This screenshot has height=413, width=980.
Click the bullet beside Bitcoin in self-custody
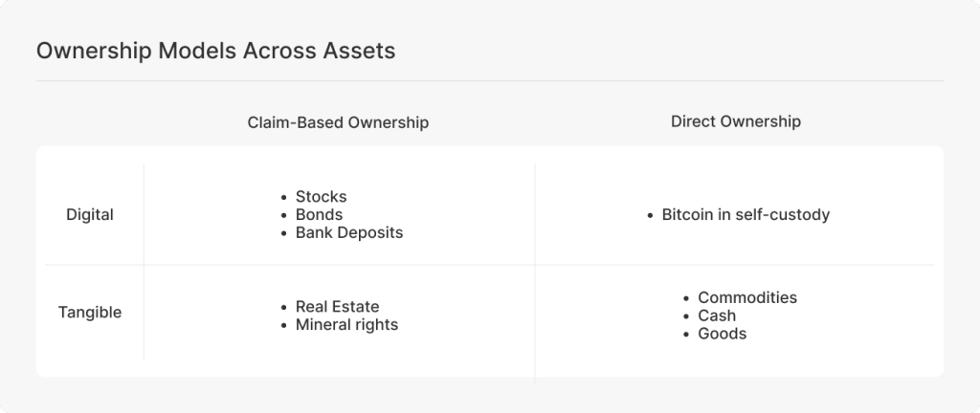coord(650,216)
